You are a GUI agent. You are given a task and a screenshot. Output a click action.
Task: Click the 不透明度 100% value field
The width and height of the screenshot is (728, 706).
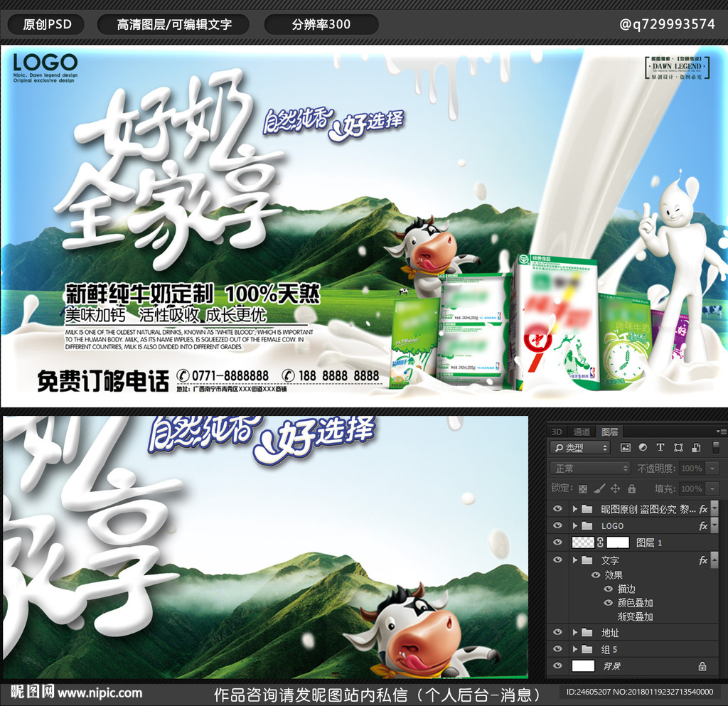pos(692,469)
